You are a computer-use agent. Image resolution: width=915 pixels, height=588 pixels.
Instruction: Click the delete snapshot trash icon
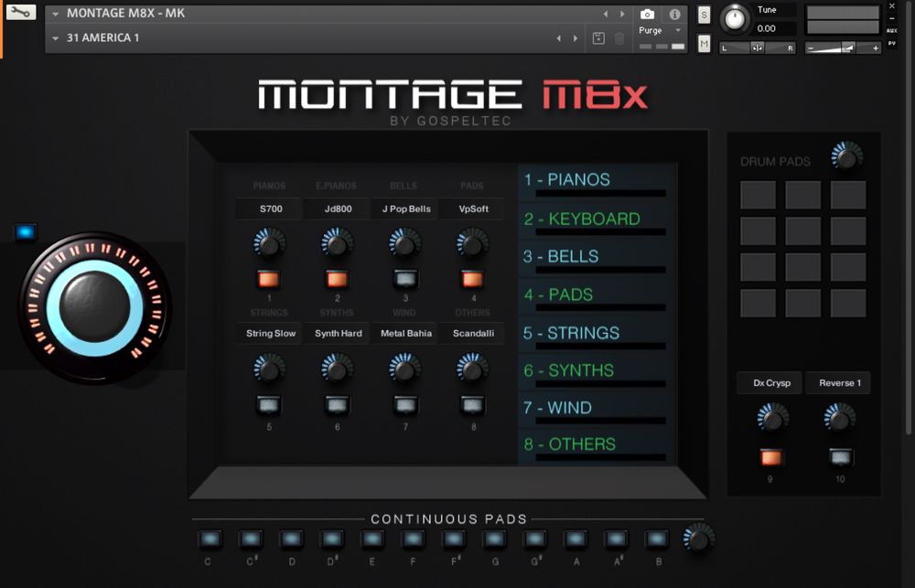tap(619, 38)
